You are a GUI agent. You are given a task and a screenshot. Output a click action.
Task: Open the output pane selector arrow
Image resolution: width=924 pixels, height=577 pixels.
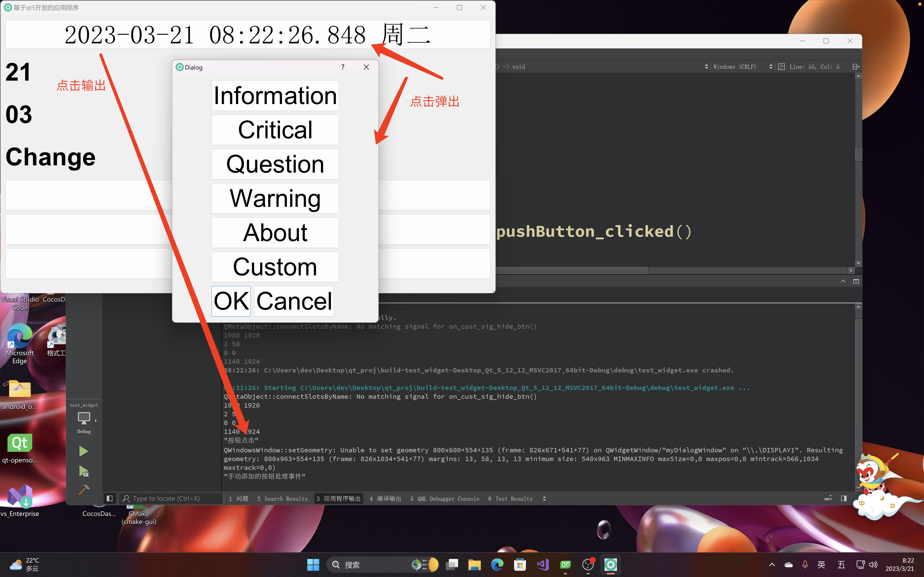(x=544, y=498)
